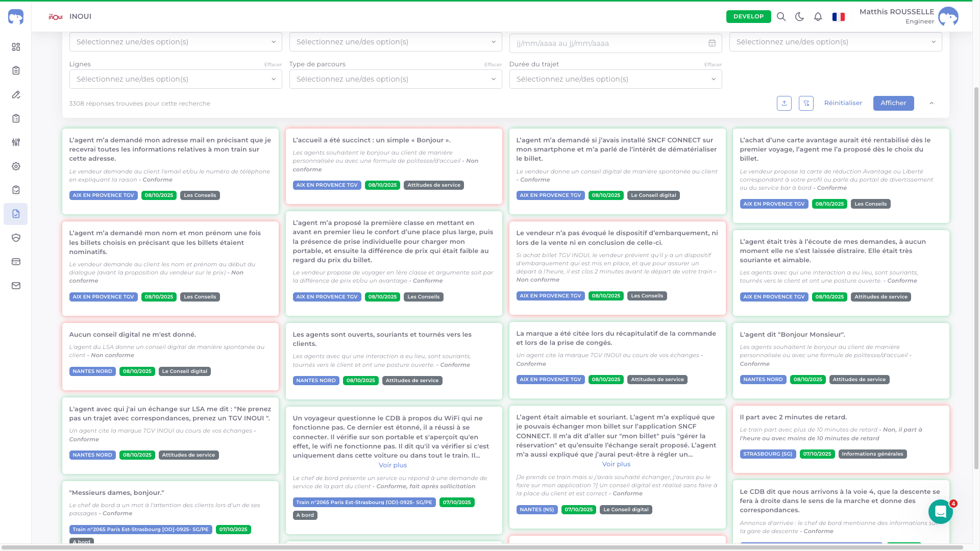The height and width of the screenshot is (551, 980).
Task: Click 'NANTES NORD' tag on 'Les agents sont ouverts' card
Action: [x=316, y=381]
